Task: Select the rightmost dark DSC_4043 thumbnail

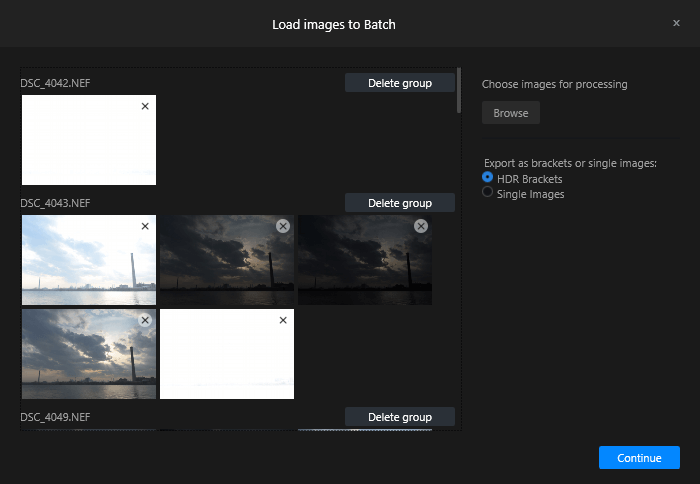Action: click(x=365, y=260)
